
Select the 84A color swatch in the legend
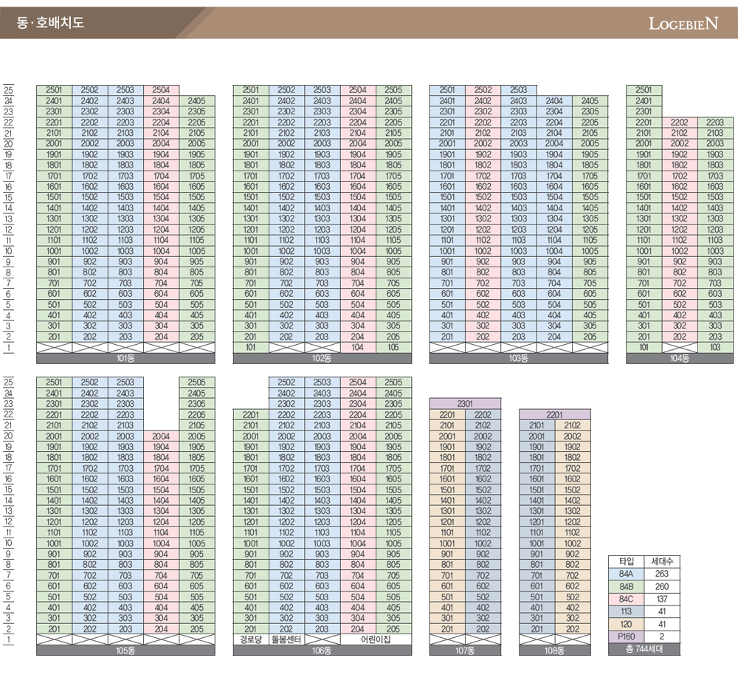pos(626,574)
